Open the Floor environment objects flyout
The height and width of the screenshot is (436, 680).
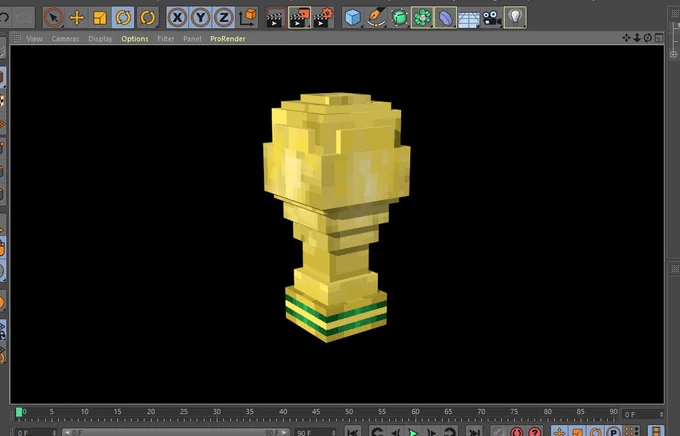469,18
